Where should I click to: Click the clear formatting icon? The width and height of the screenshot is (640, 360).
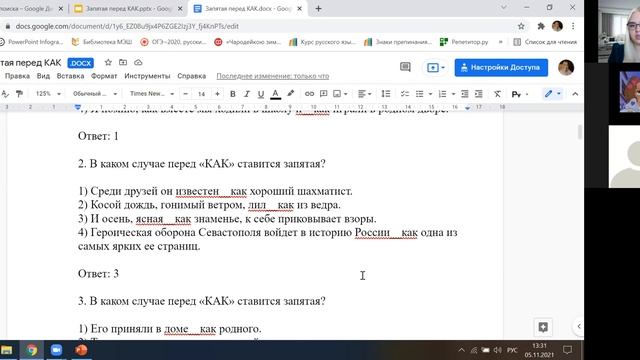click(497, 94)
